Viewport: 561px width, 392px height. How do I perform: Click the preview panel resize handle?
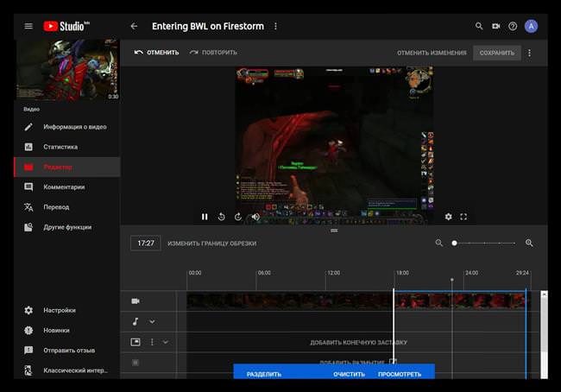334,231
